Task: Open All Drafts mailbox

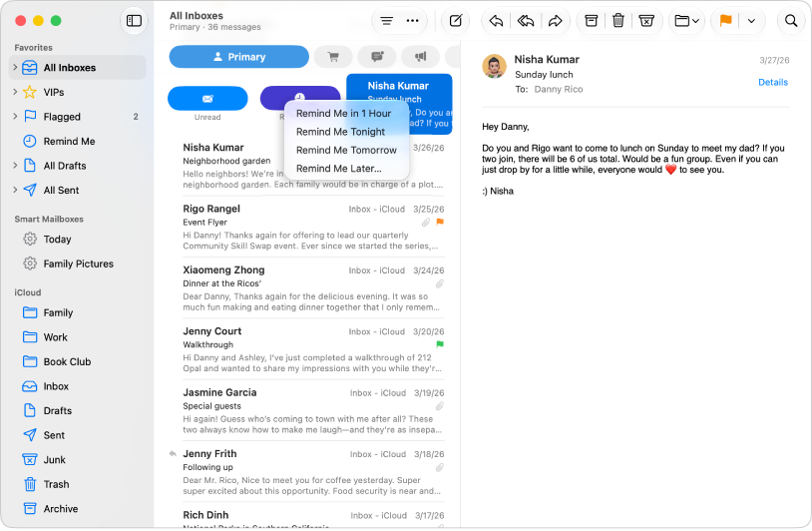Action: [x=78, y=166]
